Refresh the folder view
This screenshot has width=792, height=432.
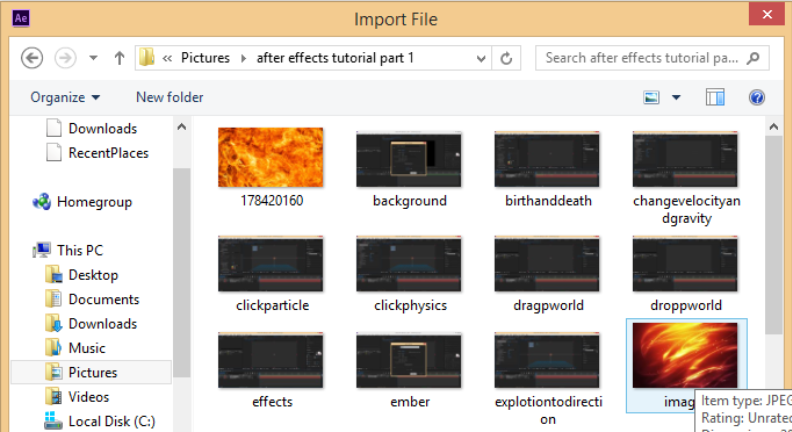[x=506, y=58]
